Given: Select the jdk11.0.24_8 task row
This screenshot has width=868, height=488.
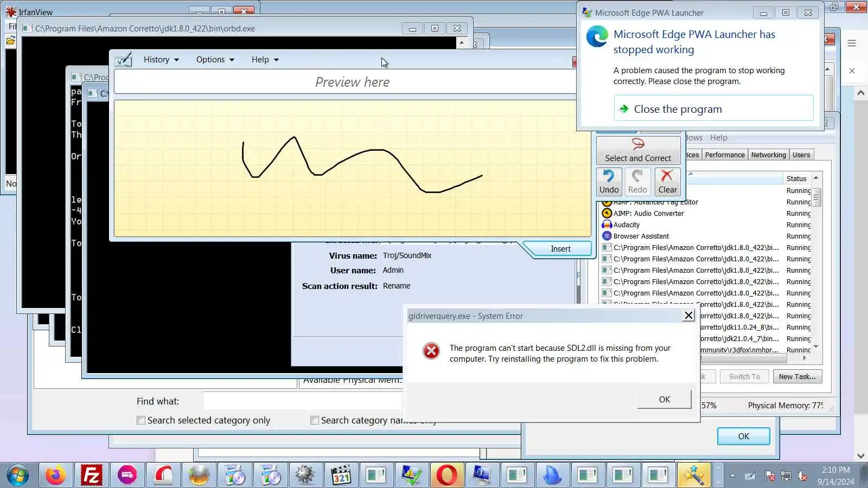Looking at the screenshot, I should pyautogui.click(x=757, y=328).
